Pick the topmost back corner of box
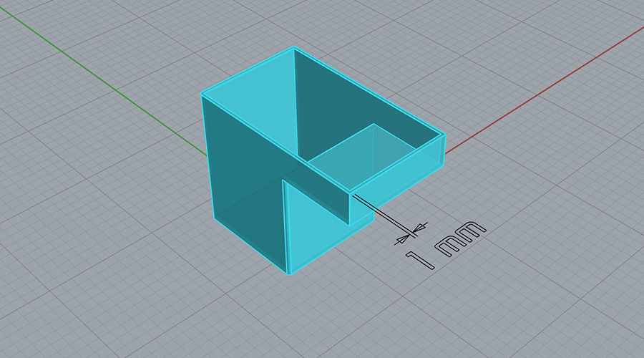This screenshot has width=644, height=358. point(294,49)
